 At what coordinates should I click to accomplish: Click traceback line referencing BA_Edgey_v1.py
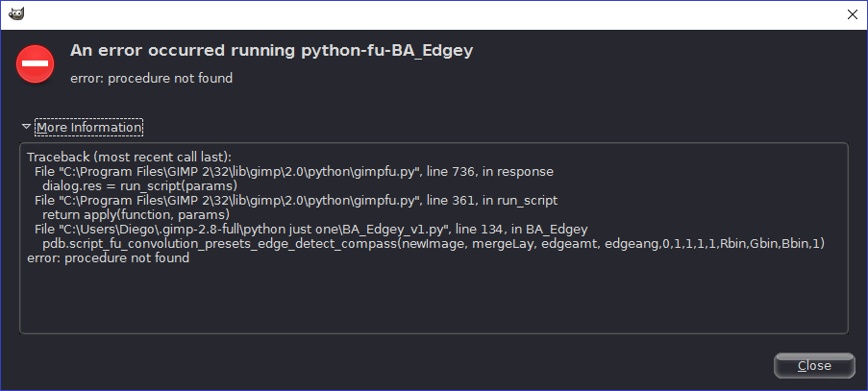pos(310,229)
